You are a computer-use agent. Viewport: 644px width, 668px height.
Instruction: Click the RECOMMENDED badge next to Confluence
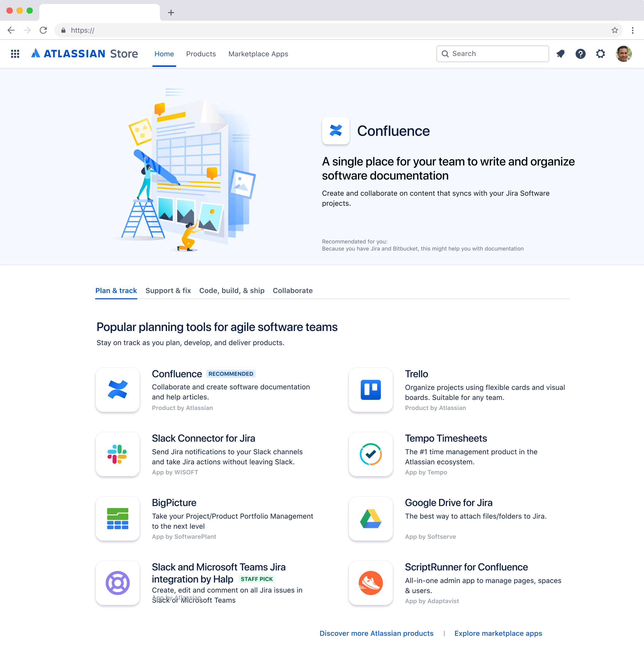[x=231, y=374]
